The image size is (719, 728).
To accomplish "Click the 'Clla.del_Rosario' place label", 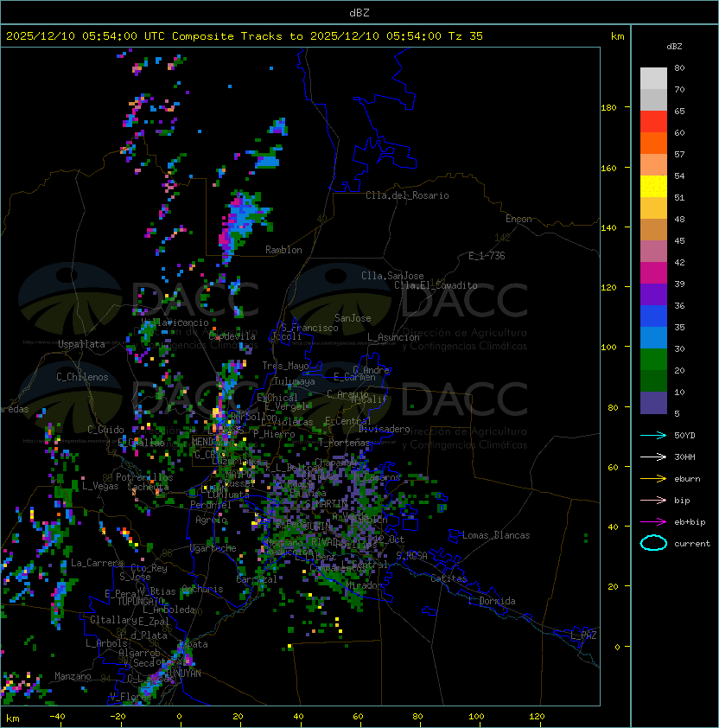I will [x=407, y=195].
